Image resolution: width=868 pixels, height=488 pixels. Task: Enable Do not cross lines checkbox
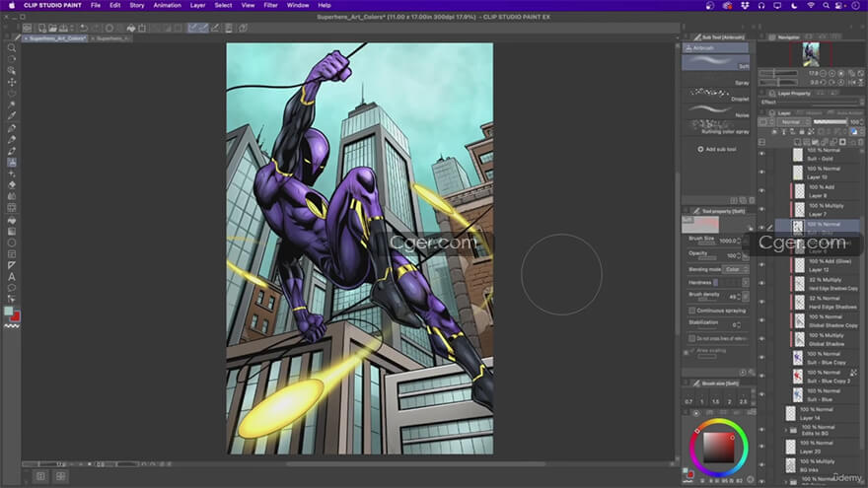[692, 338]
